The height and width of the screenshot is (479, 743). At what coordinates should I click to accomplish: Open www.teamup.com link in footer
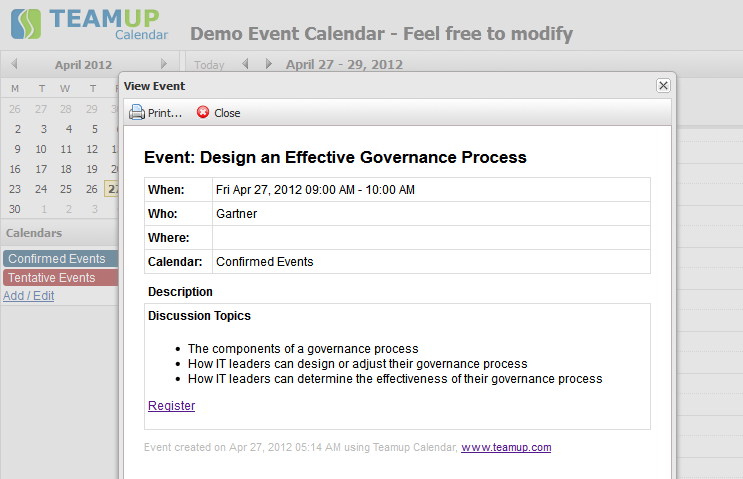tap(506, 447)
